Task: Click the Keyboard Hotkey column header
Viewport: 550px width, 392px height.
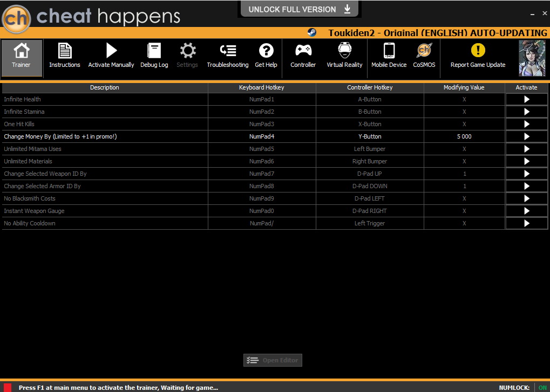Action: pyautogui.click(x=262, y=87)
